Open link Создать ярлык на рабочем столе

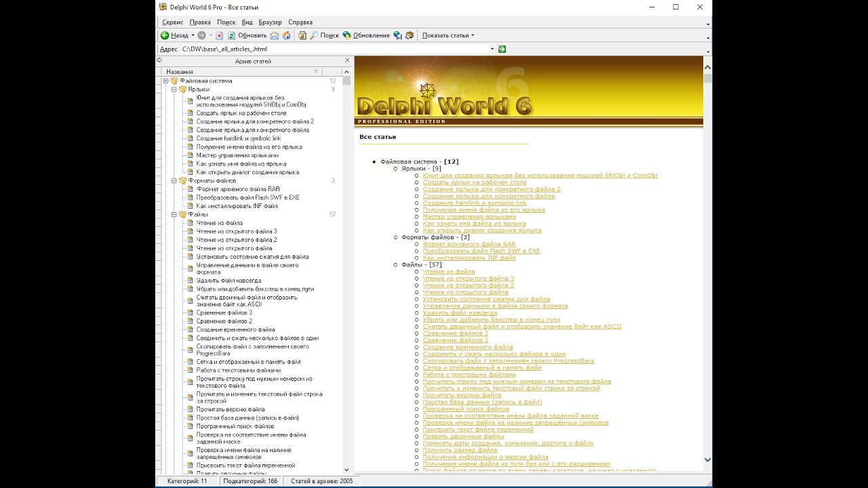(x=475, y=182)
